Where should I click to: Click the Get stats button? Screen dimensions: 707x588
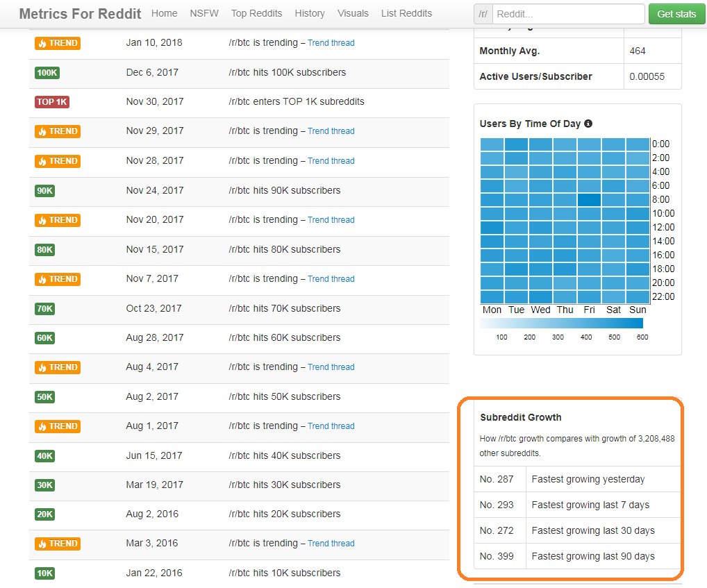(676, 14)
